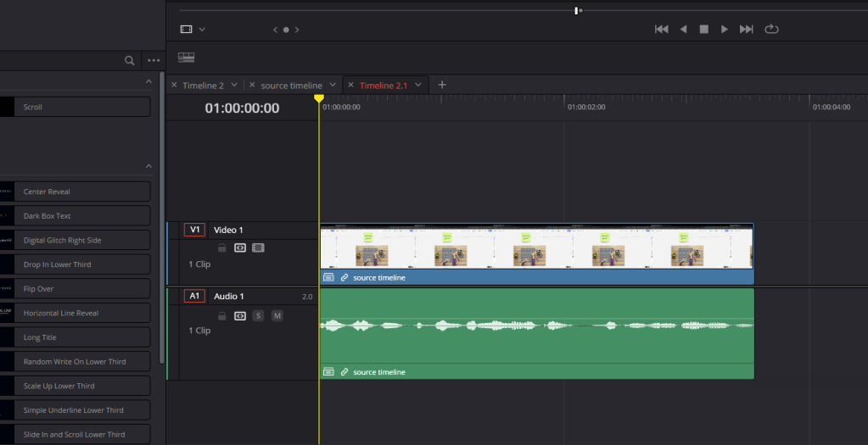
Task: Select Horizontal Line Reveal title
Action: [x=75, y=314]
